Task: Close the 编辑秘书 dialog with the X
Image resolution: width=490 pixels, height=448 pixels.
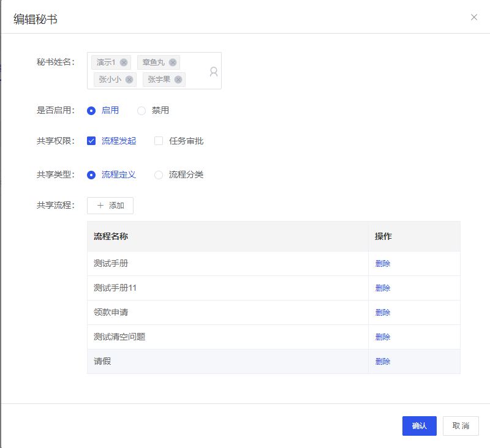Action: 474,17
